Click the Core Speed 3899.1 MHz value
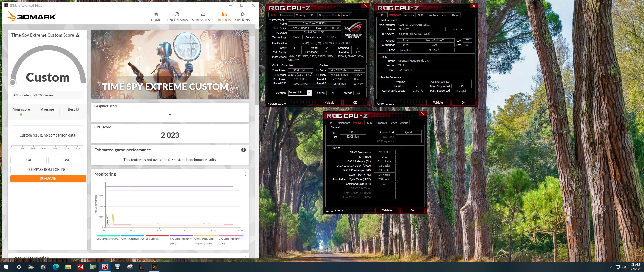This screenshot has width=644, height=272. tap(300, 70)
